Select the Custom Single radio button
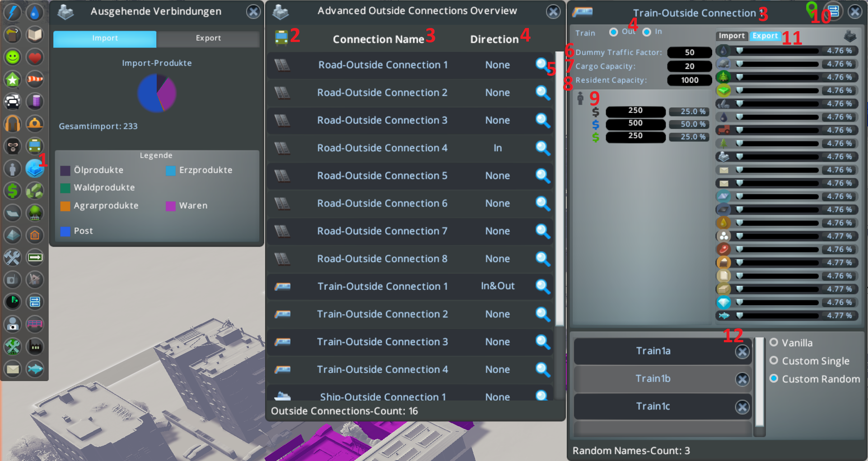The width and height of the screenshot is (868, 461). click(x=774, y=360)
